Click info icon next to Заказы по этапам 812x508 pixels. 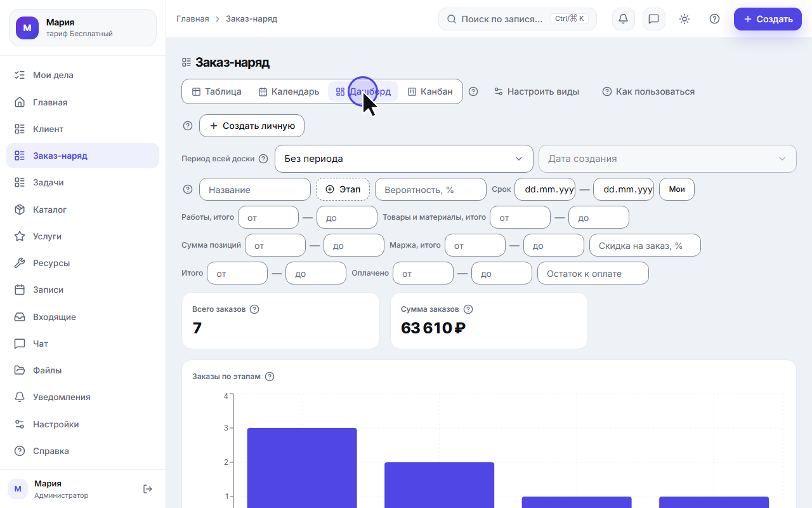270,377
